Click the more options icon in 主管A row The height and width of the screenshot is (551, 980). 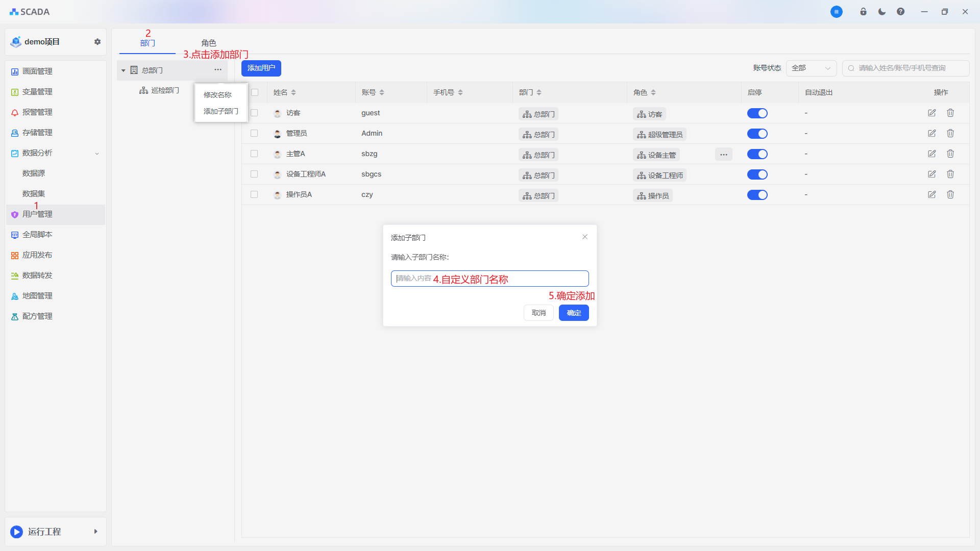coord(723,154)
